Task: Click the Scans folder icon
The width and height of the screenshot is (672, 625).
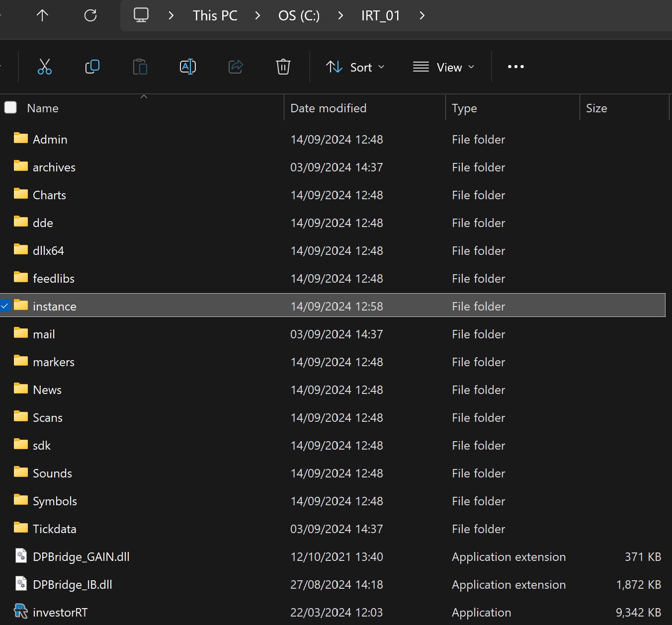Action: 21,416
